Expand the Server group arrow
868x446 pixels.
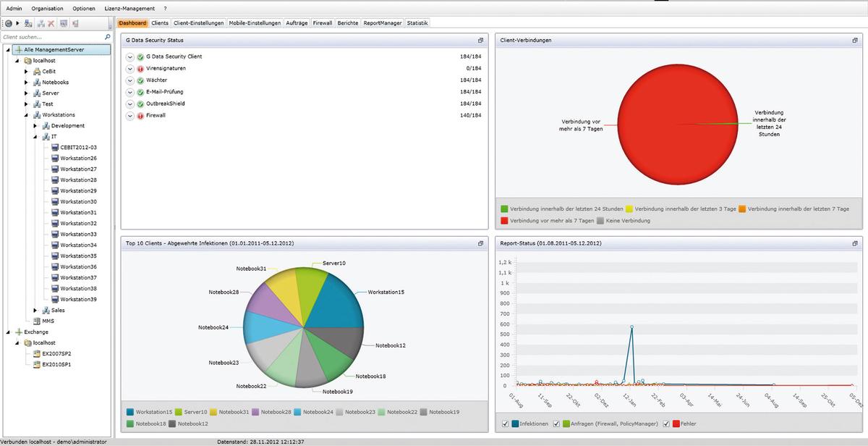point(26,93)
